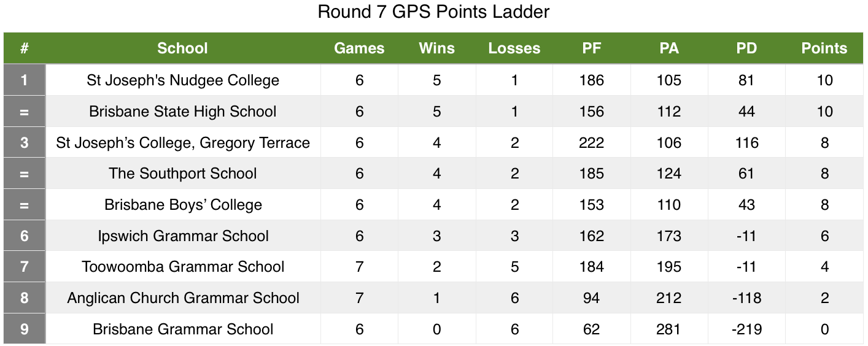
Task: Click the Losses column header
Action: [x=514, y=48]
